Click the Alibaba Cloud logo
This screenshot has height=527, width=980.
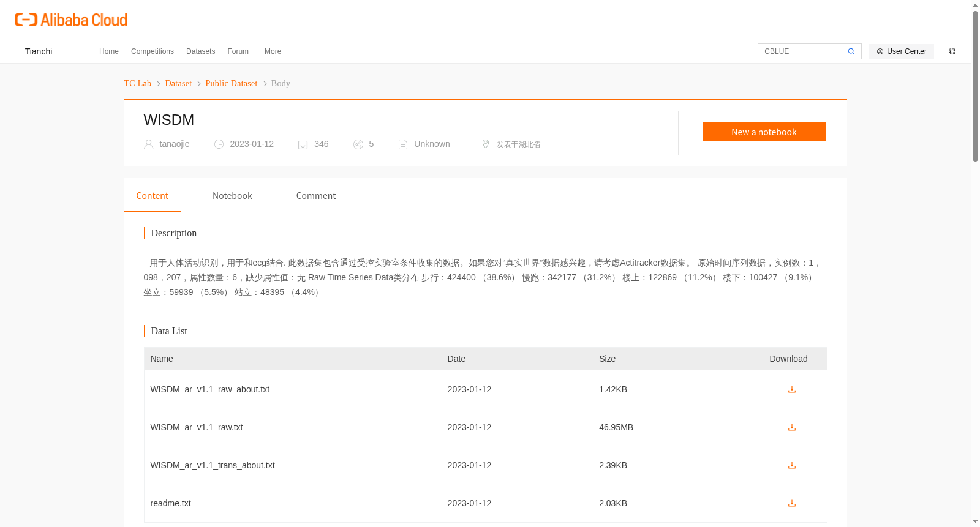point(71,20)
